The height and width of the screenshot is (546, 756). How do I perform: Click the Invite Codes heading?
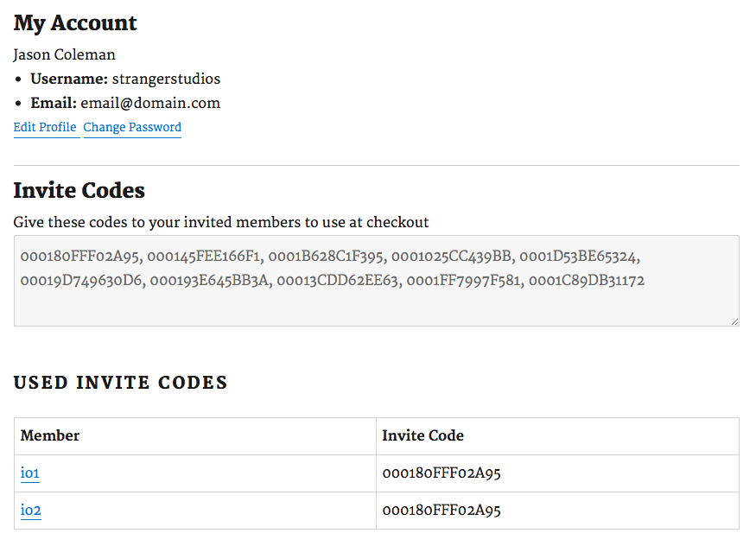click(x=79, y=190)
